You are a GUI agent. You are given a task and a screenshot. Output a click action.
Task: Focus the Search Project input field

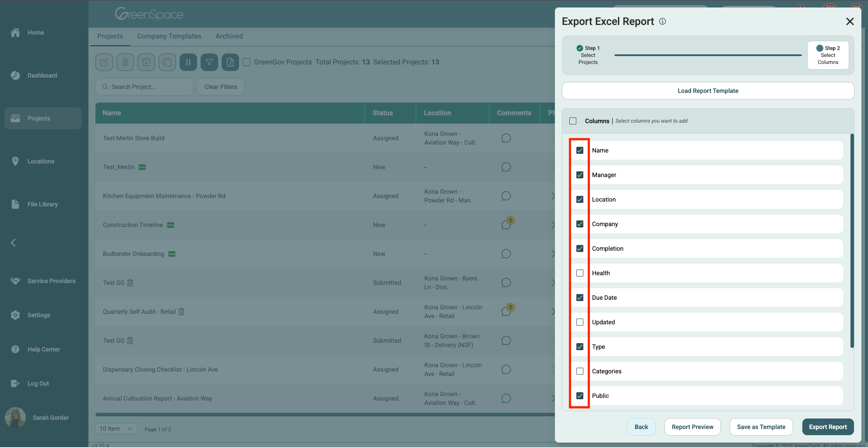coord(145,87)
